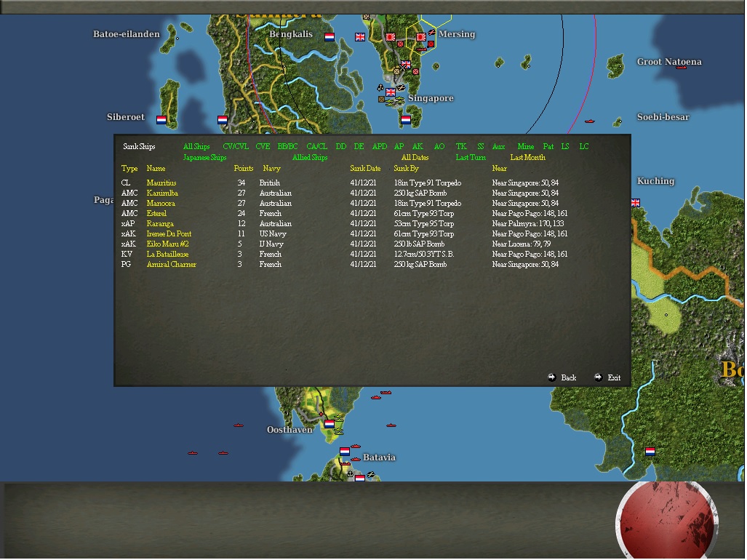Filter sunk ships by LS
747x560 pixels.
tap(565, 147)
